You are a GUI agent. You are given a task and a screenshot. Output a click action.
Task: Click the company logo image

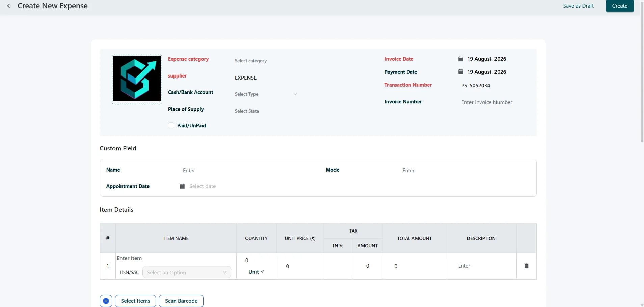pos(137,79)
